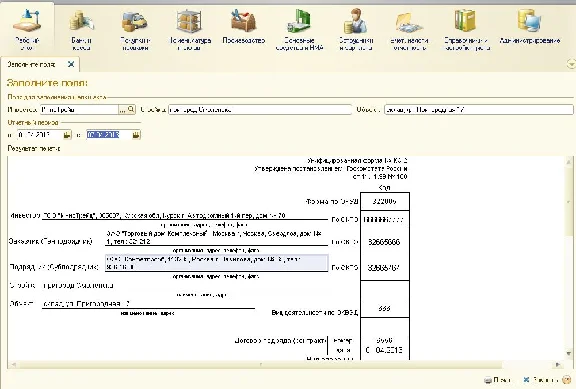Click the Договор подряда (контракт) label
Viewport: 576px width, 389px height.
[x=280, y=341]
